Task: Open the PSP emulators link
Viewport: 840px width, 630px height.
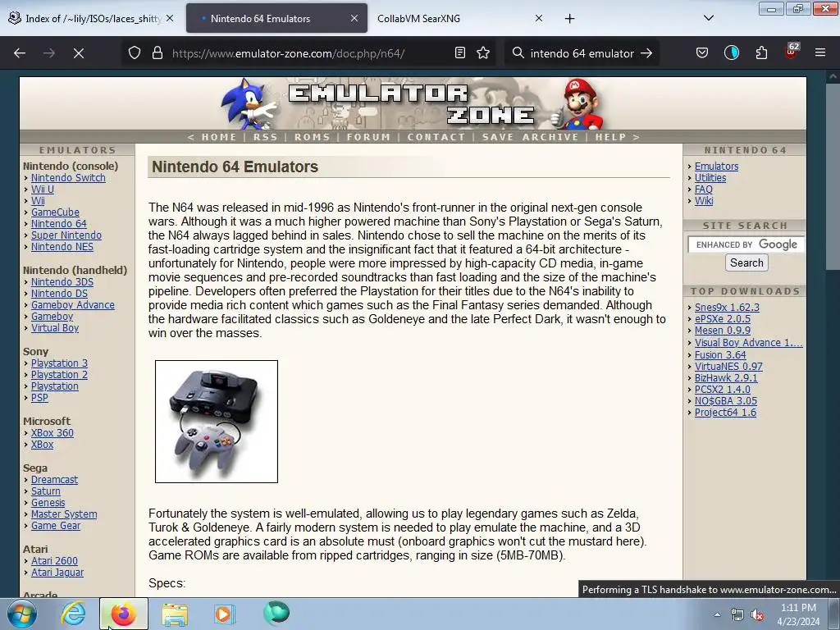Action: click(39, 398)
